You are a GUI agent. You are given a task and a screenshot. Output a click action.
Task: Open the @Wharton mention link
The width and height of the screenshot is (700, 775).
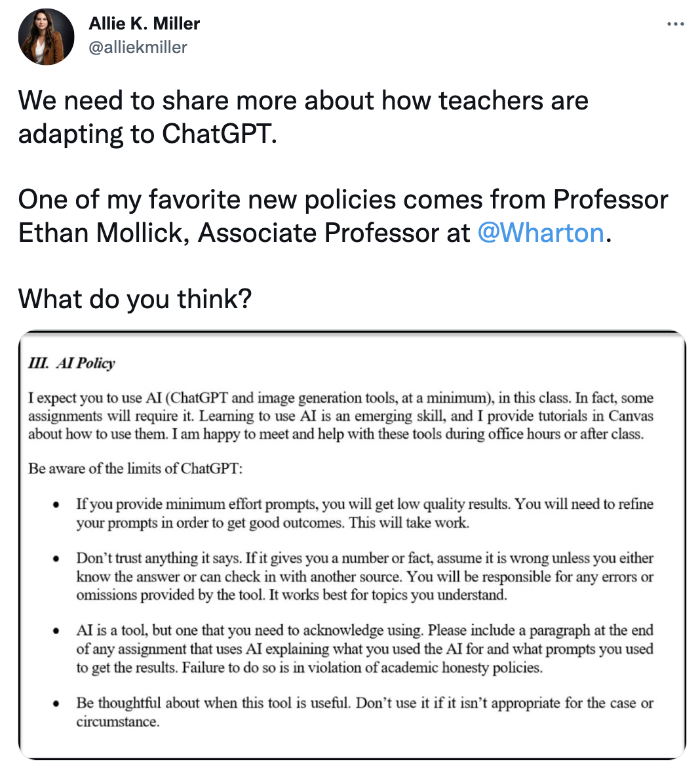tap(540, 233)
